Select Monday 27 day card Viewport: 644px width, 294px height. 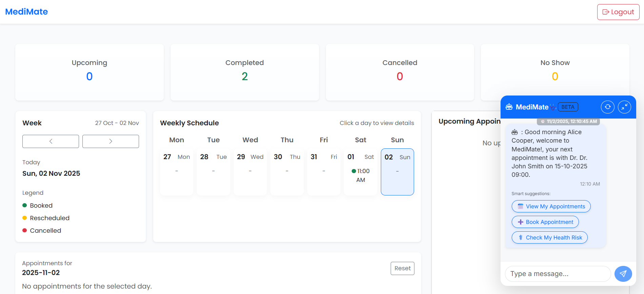point(176,172)
